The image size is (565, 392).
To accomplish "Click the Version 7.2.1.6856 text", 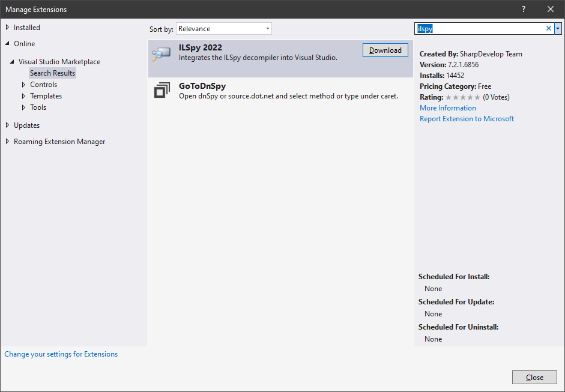I will (x=449, y=65).
